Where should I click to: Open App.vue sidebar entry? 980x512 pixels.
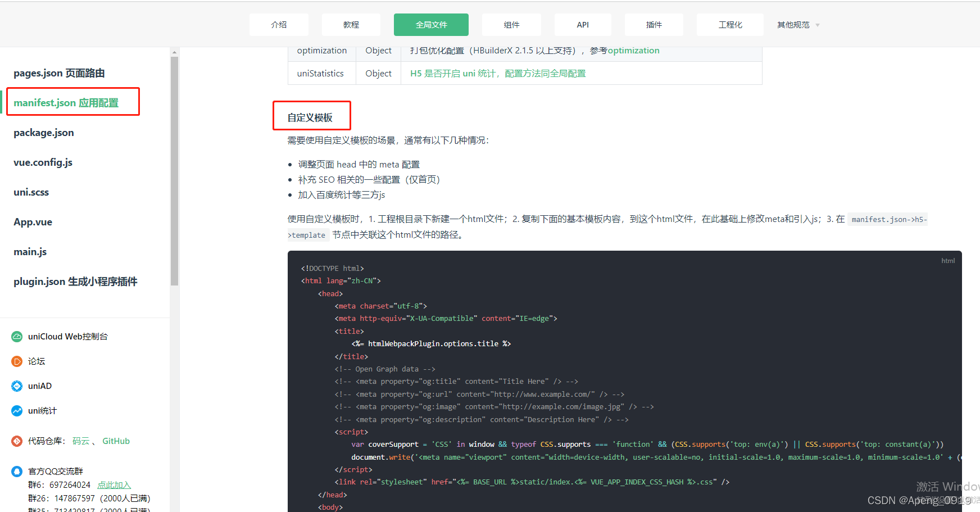(33, 222)
